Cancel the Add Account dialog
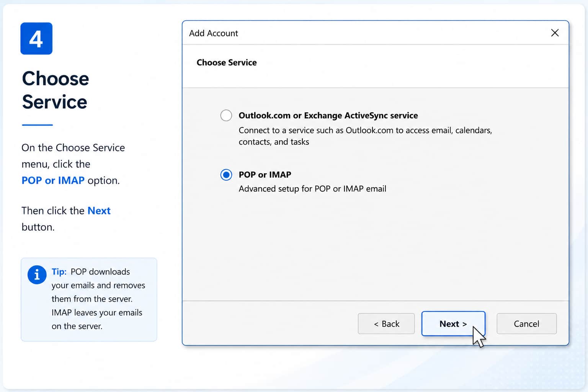The width and height of the screenshot is (588, 392). coord(526,324)
